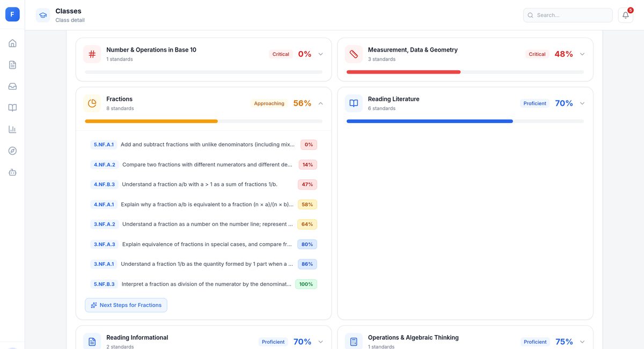Open notifications bell with badge
The height and width of the screenshot is (349, 644).
click(x=626, y=15)
